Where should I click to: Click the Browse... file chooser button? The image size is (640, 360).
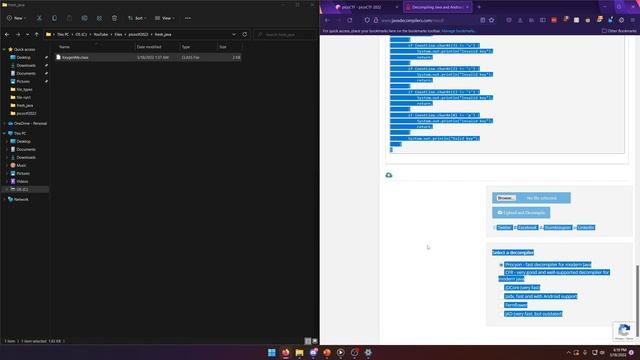pyautogui.click(x=506, y=198)
